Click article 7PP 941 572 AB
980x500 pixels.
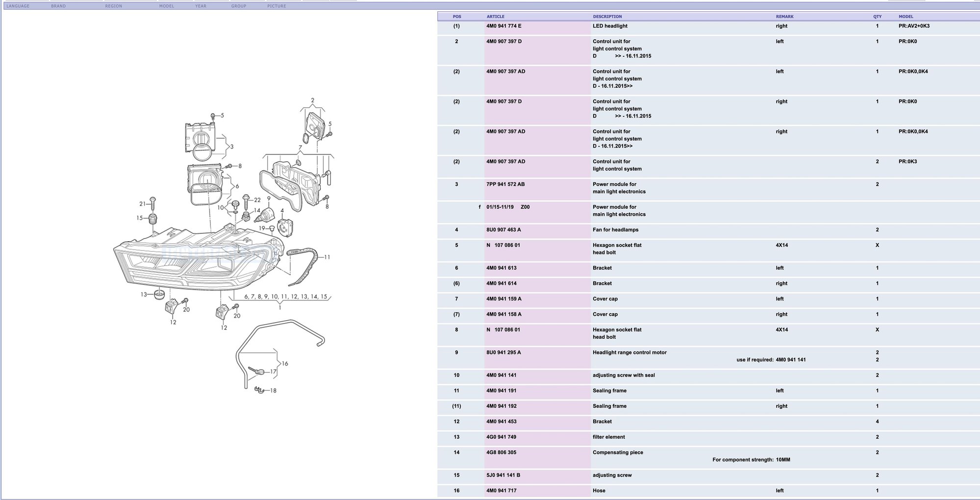click(505, 184)
